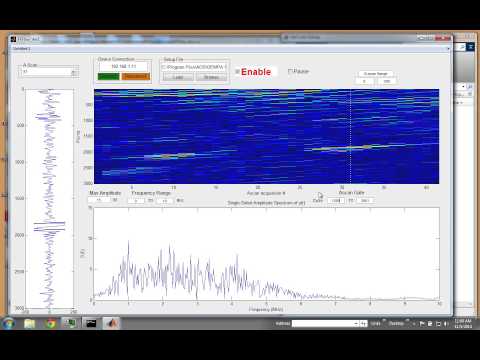Launch Google Chrome from the taskbar
This screenshot has width=480, height=360.
(x=51, y=323)
